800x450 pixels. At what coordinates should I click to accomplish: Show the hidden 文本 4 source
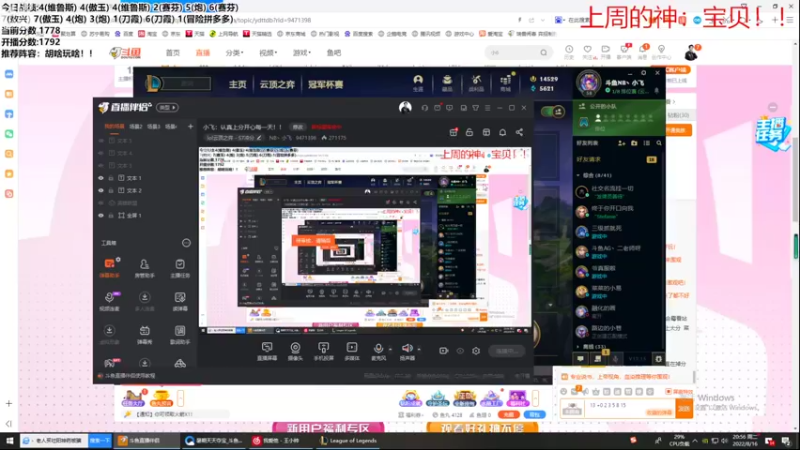pos(101,153)
